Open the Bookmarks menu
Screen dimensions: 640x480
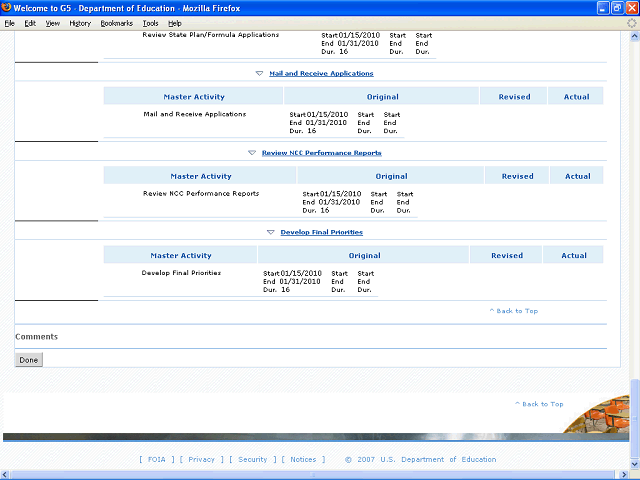pos(116,22)
